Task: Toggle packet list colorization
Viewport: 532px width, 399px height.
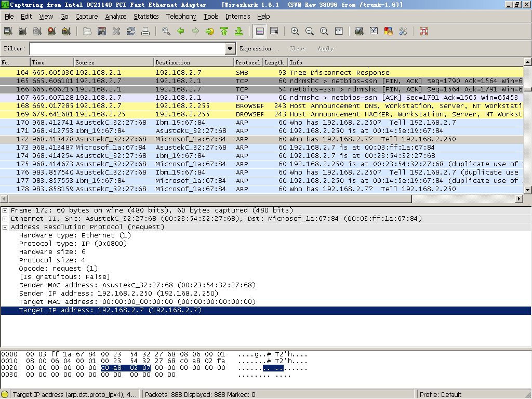Action: point(260,31)
